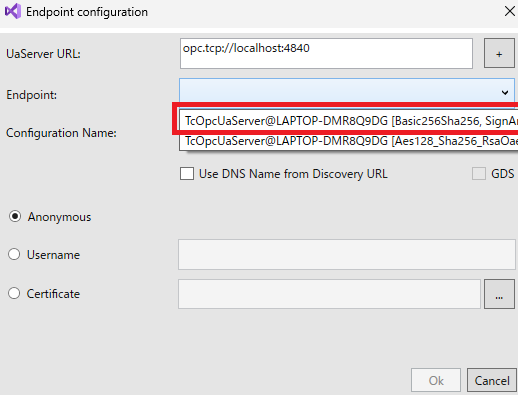Select the Aes128_Sha256_RsaOaep endpoint entry
The image size is (518, 395).
pyautogui.click(x=349, y=141)
